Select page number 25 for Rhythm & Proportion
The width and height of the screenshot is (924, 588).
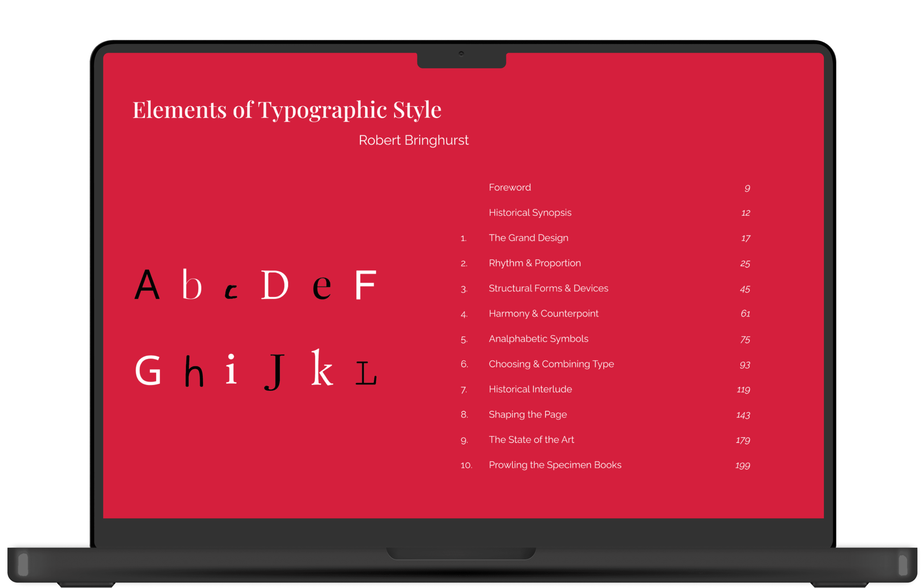click(745, 264)
